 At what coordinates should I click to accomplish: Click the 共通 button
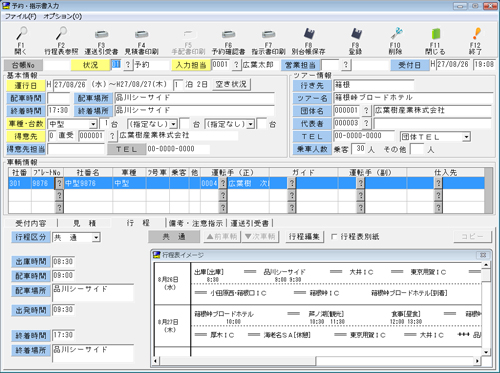tap(174, 237)
